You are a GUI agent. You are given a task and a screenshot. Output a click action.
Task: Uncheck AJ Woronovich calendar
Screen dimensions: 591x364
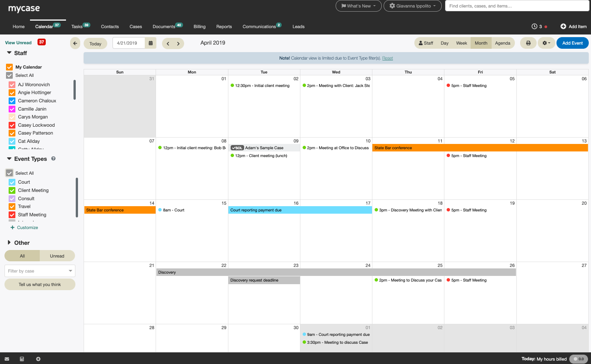click(12, 85)
